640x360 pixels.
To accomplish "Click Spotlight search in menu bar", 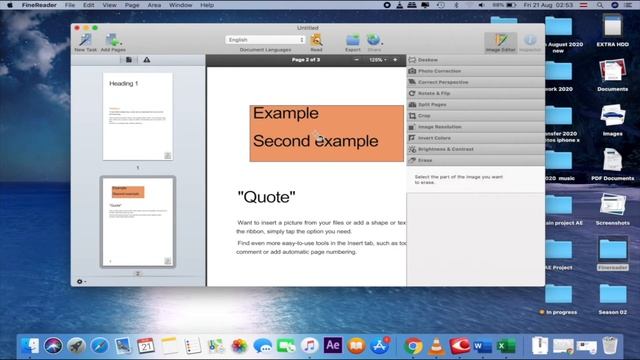I will pos(600,5).
